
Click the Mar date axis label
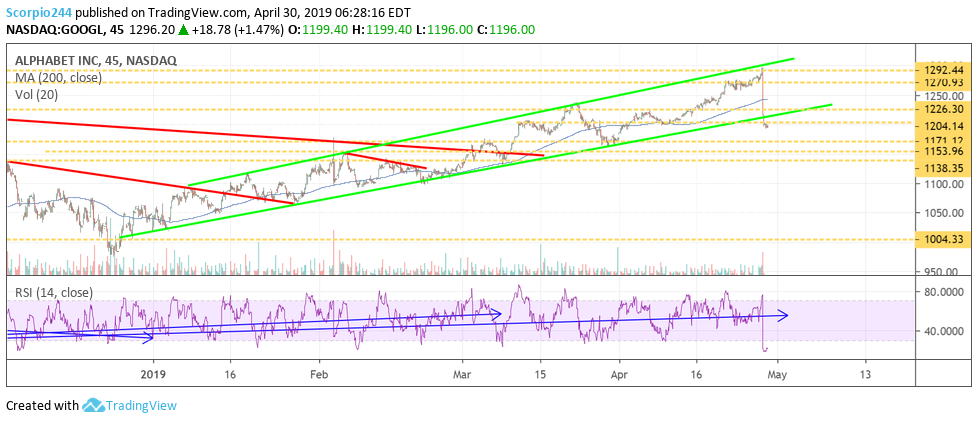click(463, 376)
